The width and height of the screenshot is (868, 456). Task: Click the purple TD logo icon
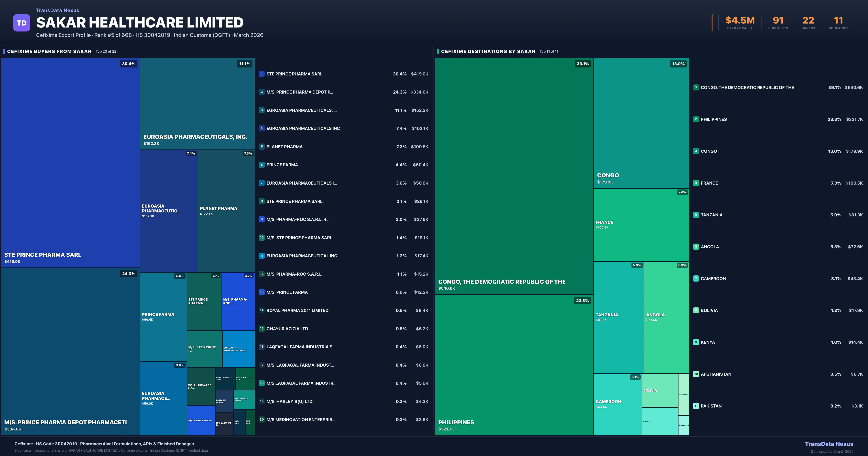[22, 23]
